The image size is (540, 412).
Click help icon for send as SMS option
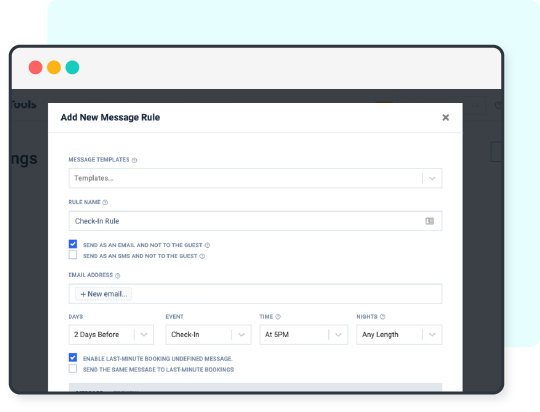[202, 256]
